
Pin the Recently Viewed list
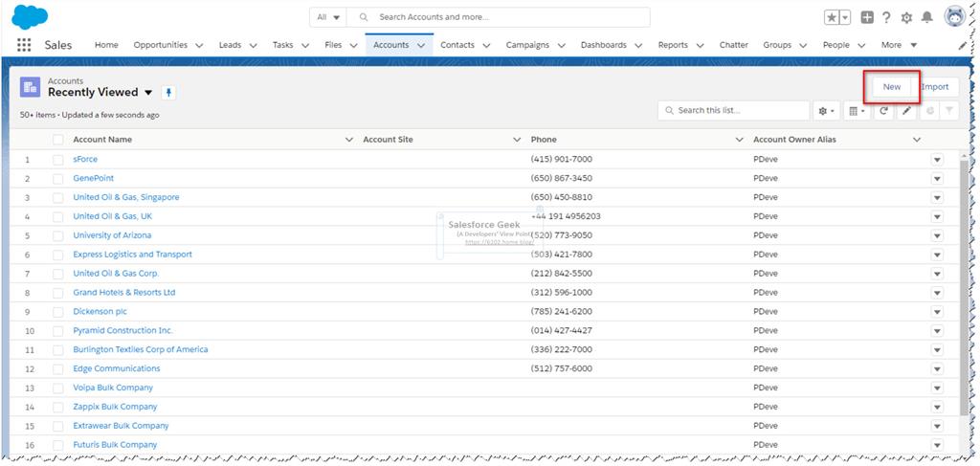click(168, 93)
